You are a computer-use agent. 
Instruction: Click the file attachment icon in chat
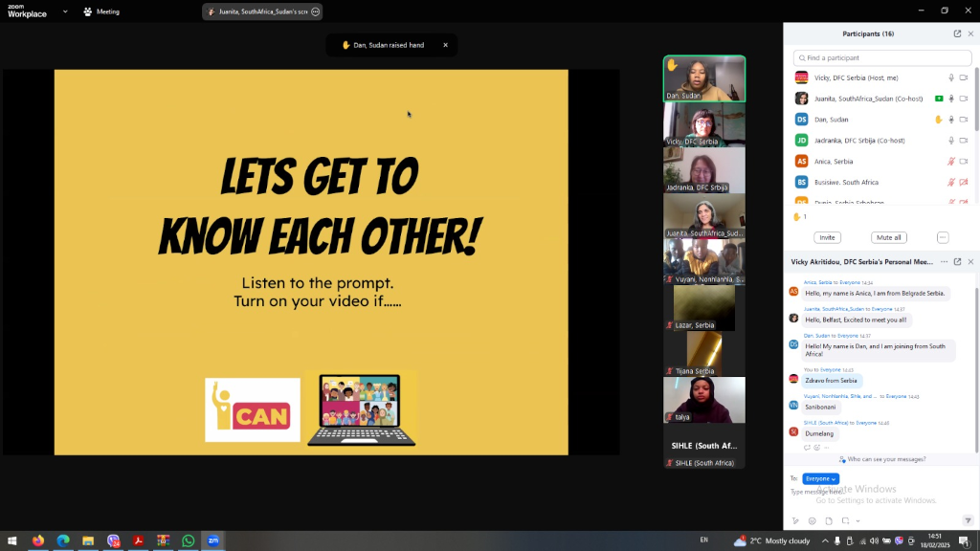click(829, 521)
